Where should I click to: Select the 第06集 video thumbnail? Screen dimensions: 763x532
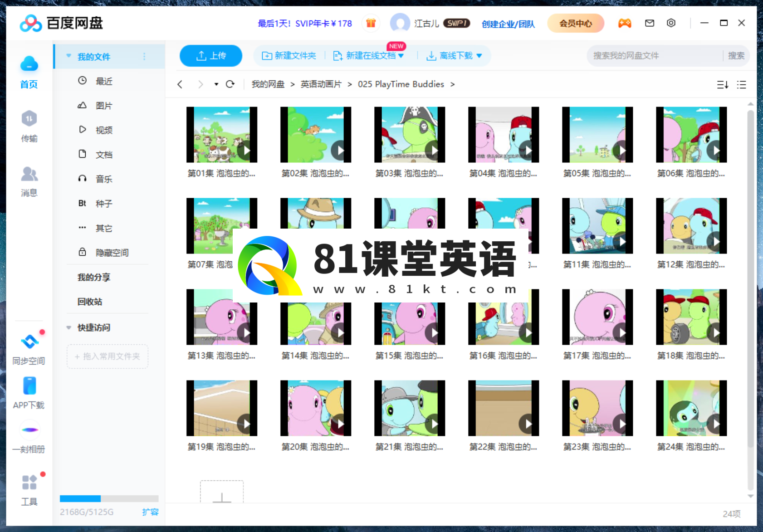click(691, 135)
